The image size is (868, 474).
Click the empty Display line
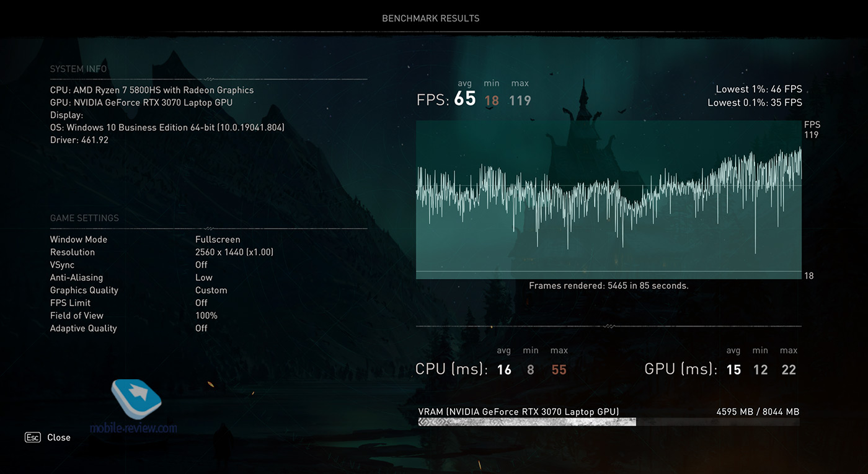click(66, 115)
